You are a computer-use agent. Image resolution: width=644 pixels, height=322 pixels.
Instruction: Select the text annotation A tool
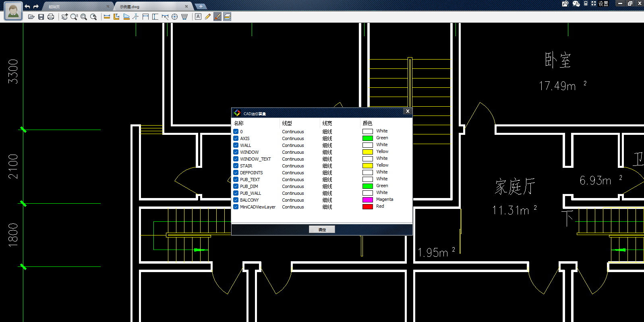click(198, 17)
